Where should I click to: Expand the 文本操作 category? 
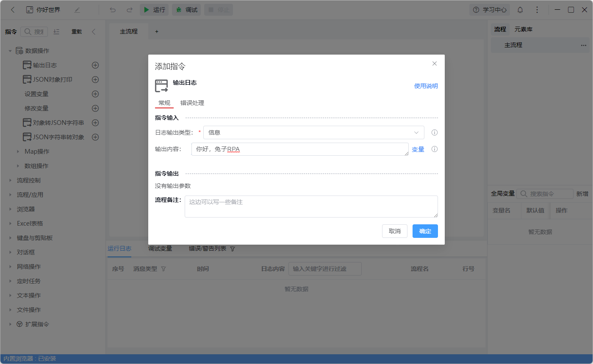[x=10, y=295]
